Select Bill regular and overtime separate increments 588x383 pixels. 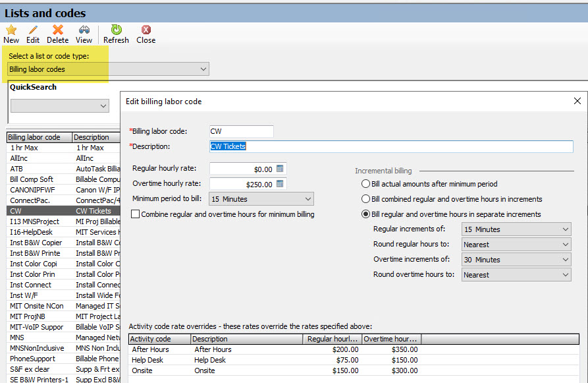[x=365, y=214]
